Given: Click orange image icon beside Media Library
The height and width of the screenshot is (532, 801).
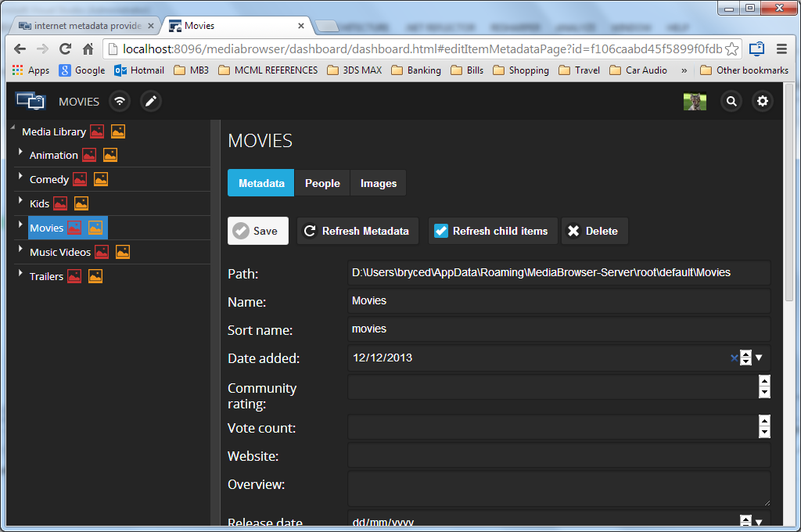Looking at the screenshot, I should click(x=118, y=131).
